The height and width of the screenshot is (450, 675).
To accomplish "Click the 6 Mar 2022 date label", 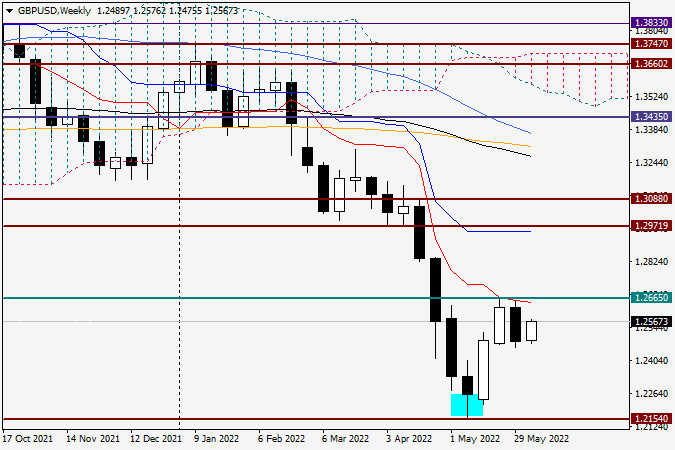I will coord(345,439).
